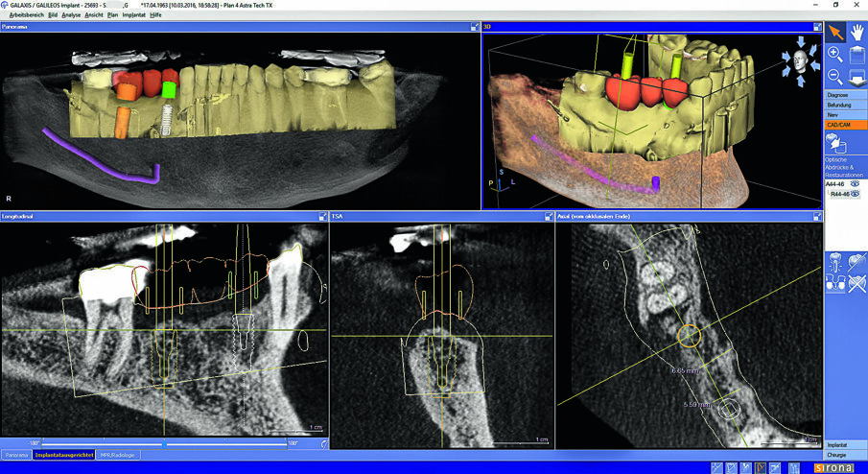Click the rotation angle slider handle

coord(164,444)
